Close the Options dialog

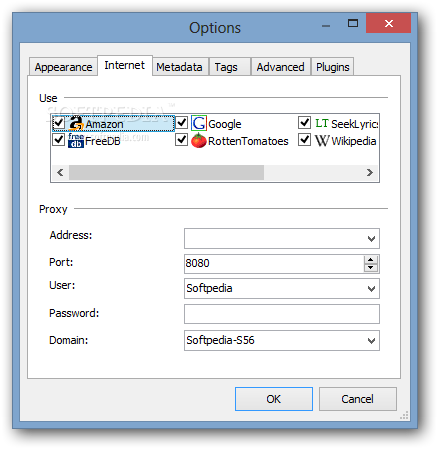pos(388,23)
